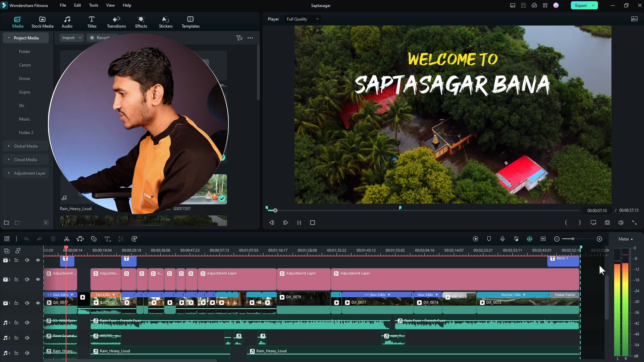This screenshot has width=644, height=362.
Task: Enter fullscreen preview
Action: [634, 223]
